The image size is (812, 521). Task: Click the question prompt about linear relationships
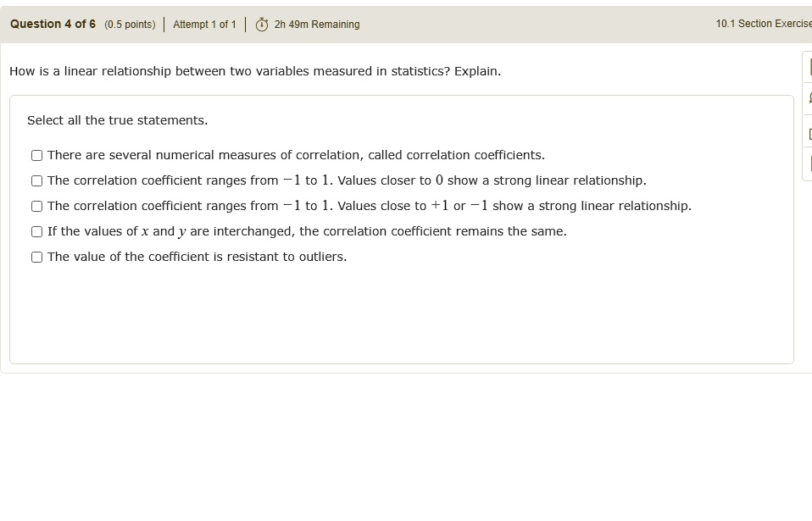pyautogui.click(x=254, y=71)
